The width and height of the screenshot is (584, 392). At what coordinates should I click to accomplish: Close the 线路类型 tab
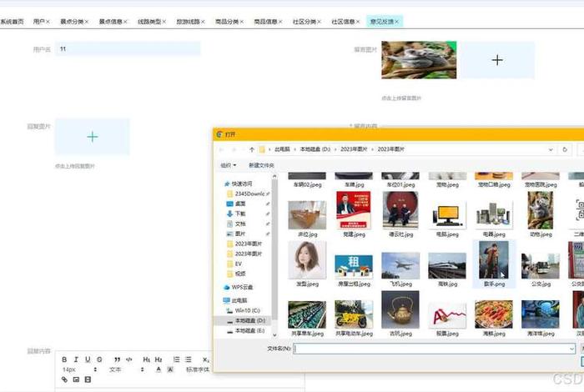tap(164, 22)
